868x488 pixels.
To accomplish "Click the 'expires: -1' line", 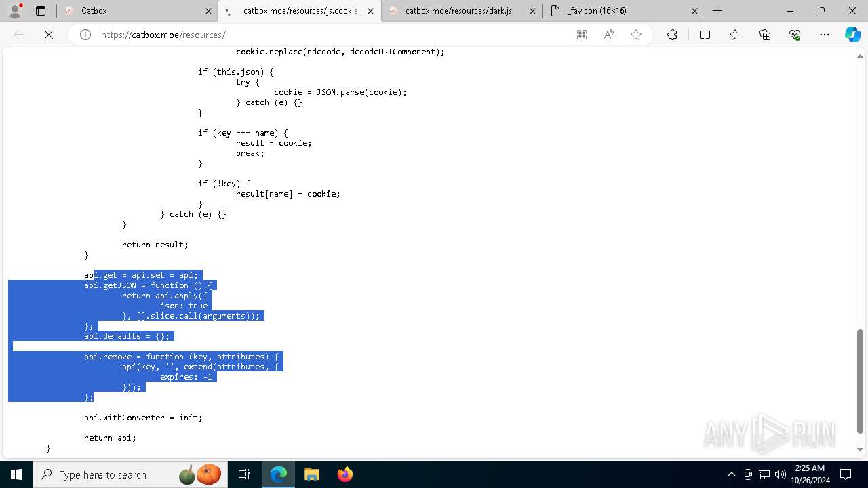I will coord(186,377).
